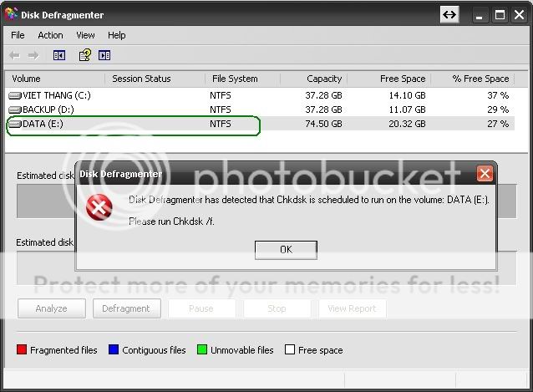The height and width of the screenshot is (392, 533).
Task: Open the File menu
Action: pyautogui.click(x=18, y=35)
